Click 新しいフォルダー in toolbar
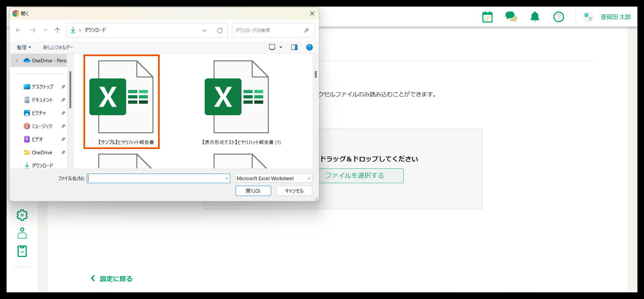Image resolution: width=644 pixels, height=299 pixels. coord(58,47)
